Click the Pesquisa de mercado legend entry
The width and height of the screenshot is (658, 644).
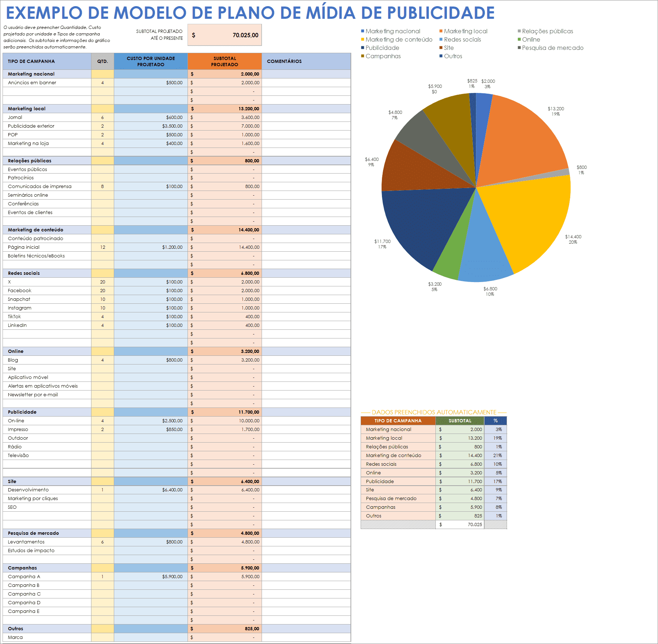pyautogui.click(x=550, y=48)
